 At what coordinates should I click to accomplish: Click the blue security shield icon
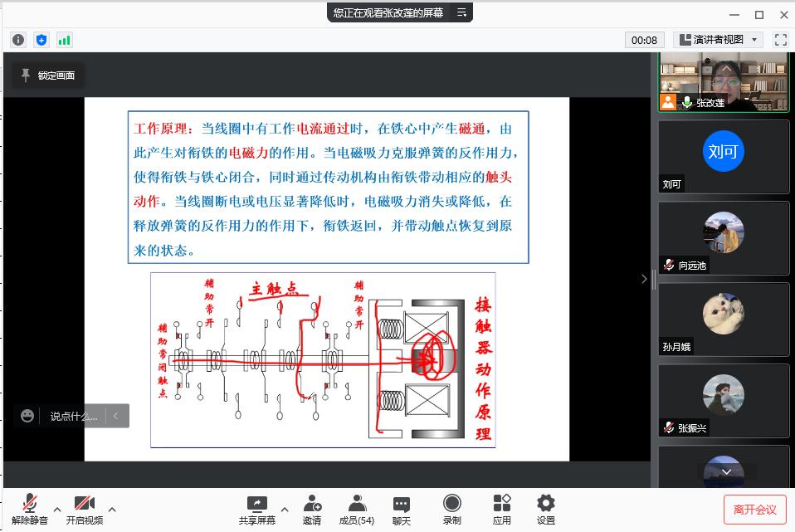(x=41, y=40)
